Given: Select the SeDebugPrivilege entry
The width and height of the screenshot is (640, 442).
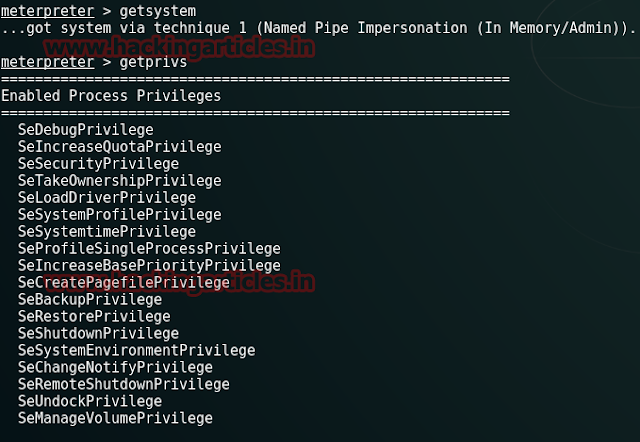Looking at the screenshot, I should [x=85, y=130].
